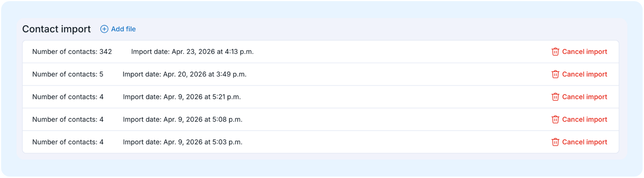Click the Add file link text
The width and height of the screenshot is (644, 178).
(x=123, y=29)
